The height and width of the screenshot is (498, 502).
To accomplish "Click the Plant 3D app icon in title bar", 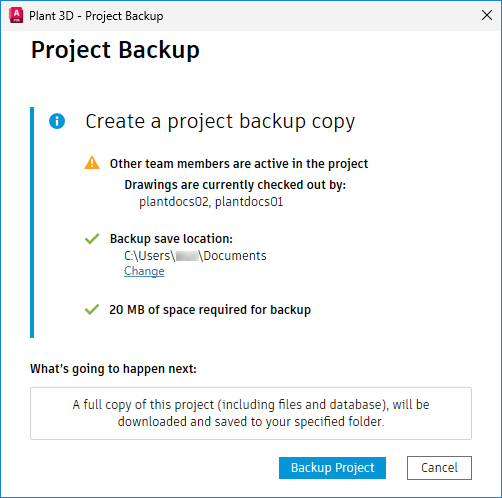I will 16,16.
